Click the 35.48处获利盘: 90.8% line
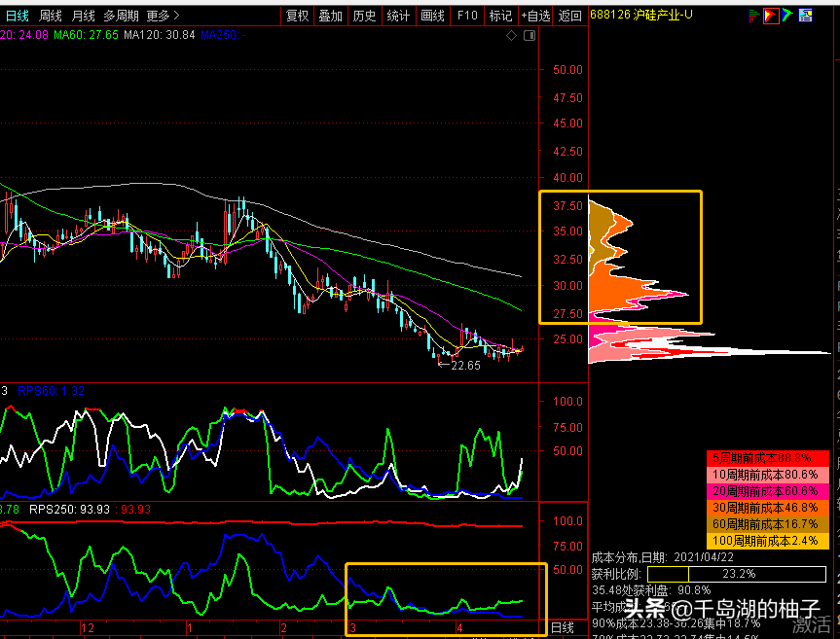This screenshot has width=840, height=639. point(651,590)
